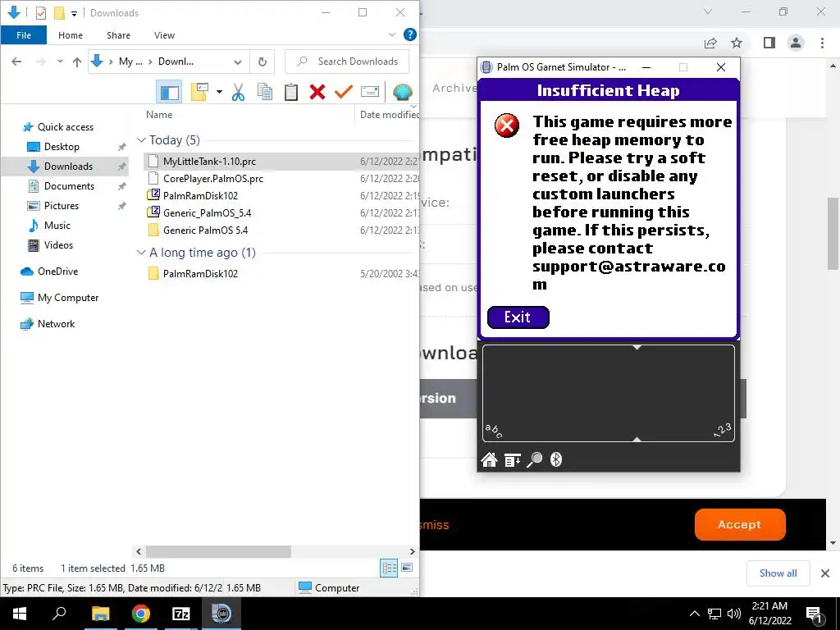Open Videos in navigation pane
Screen dimensions: 840x630
[x=58, y=244]
